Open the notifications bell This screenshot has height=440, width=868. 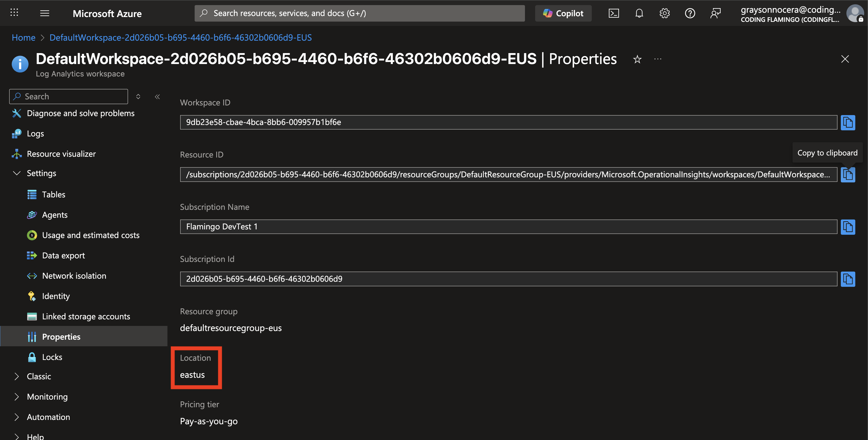pos(639,13)
